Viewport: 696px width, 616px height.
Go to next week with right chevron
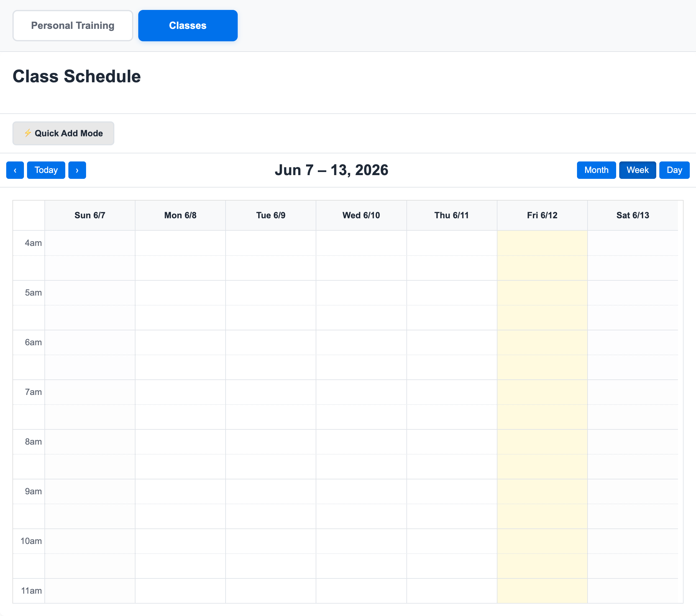tap(77, 170)
